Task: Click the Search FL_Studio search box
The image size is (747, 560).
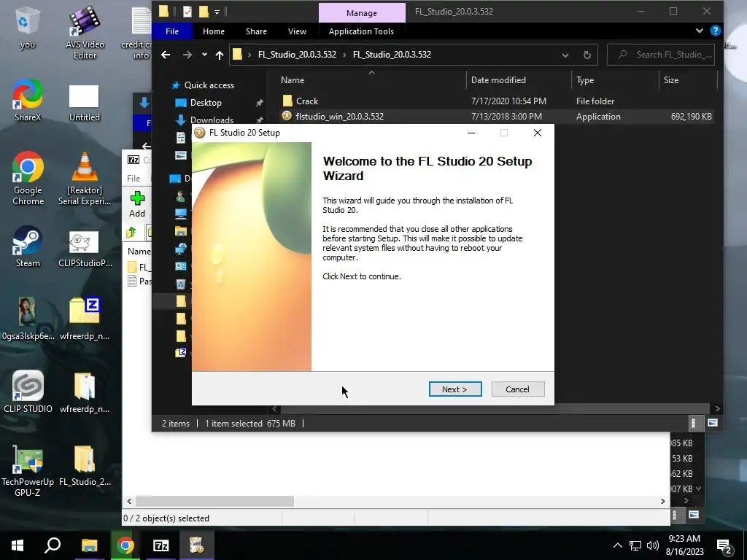Action: coord(661,55)
